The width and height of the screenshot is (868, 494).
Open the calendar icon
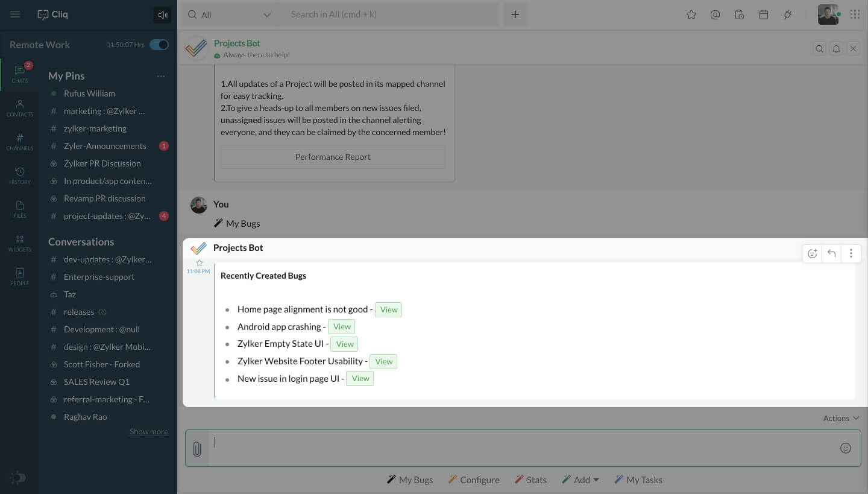pyautogui.click(x=764, y=15)
